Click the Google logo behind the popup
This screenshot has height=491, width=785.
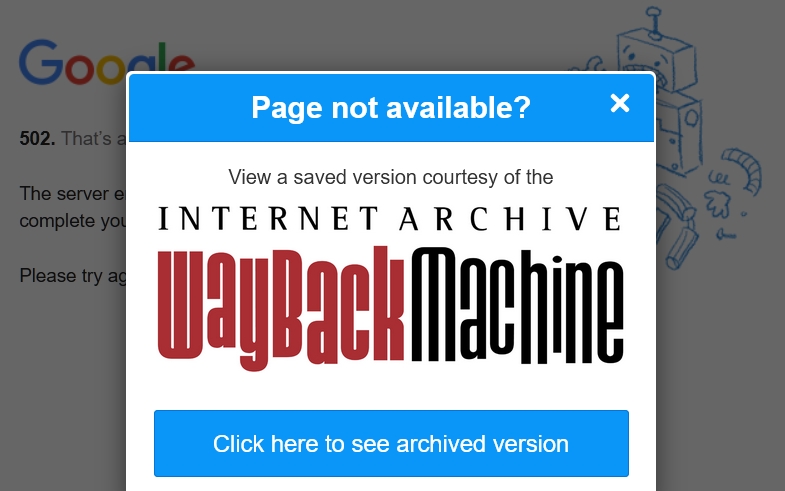[106, 63]
